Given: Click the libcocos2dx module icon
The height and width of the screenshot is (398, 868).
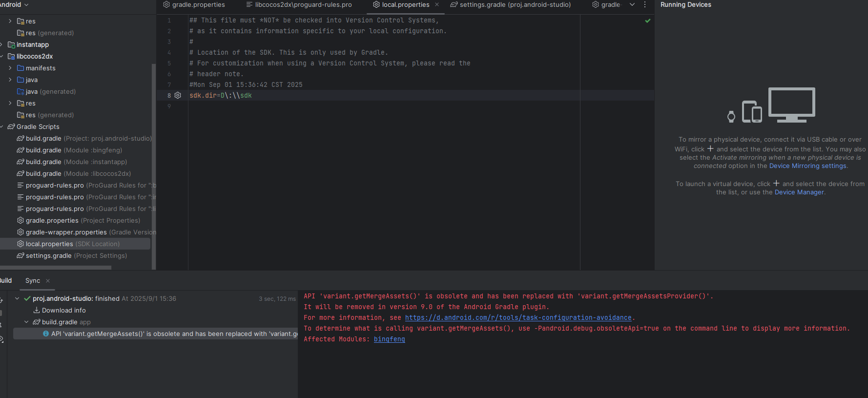Looking at the screenshot, I should (11, 56).
